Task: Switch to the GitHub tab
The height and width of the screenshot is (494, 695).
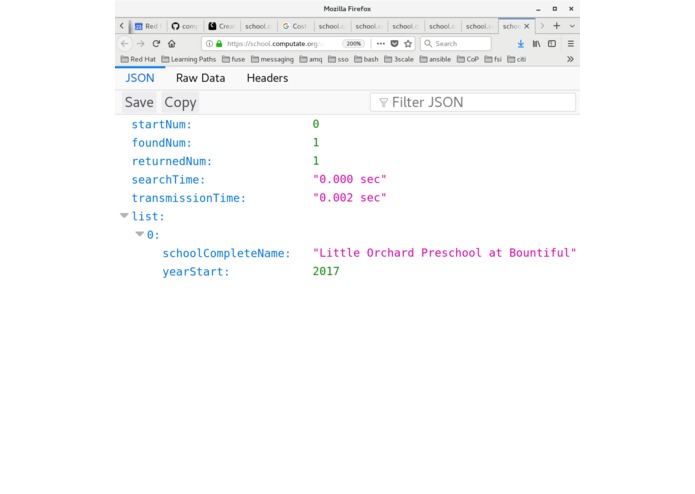Action: (x=184, y=26)
